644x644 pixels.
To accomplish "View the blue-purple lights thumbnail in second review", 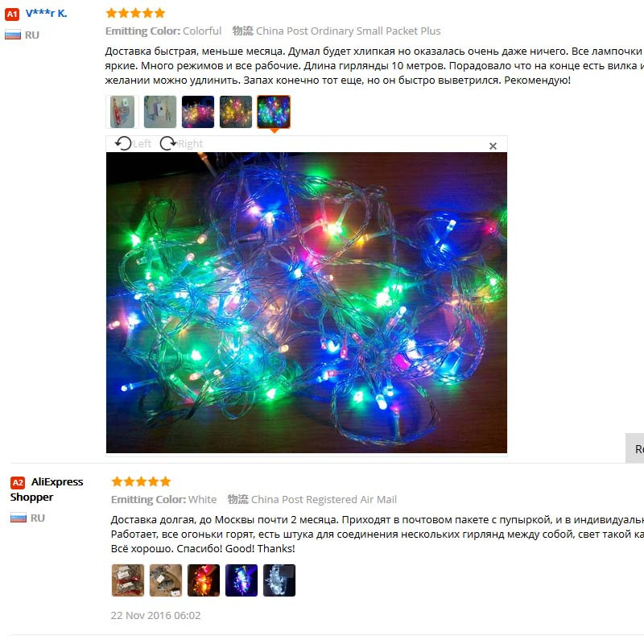I will click(x=241, y=580).
